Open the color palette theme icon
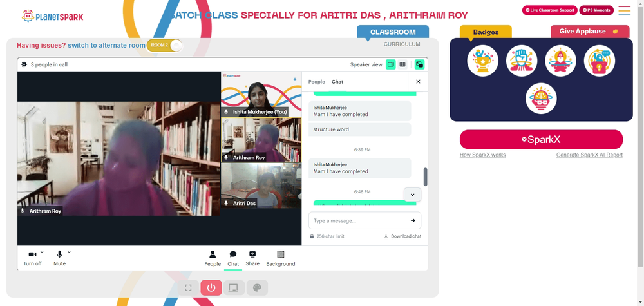The height and width of the screenshot is (306, 644). pyautogui.click(x=257, y=287)
